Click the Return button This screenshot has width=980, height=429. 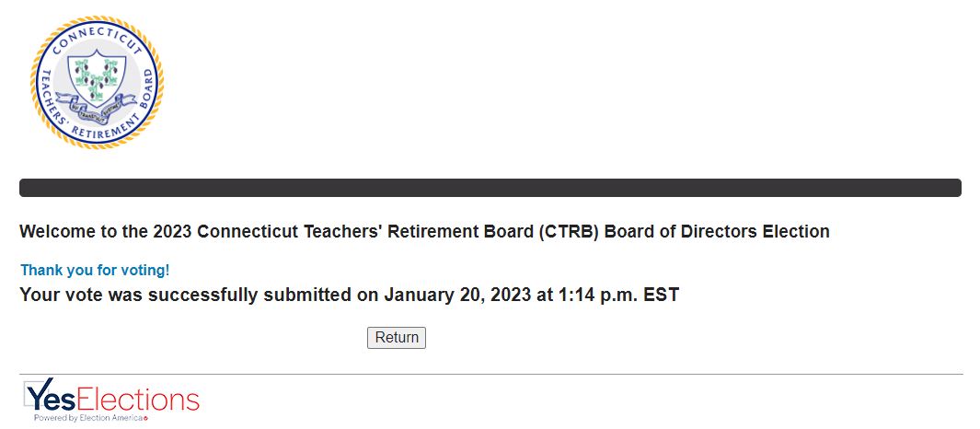click(x=397, y=338)
